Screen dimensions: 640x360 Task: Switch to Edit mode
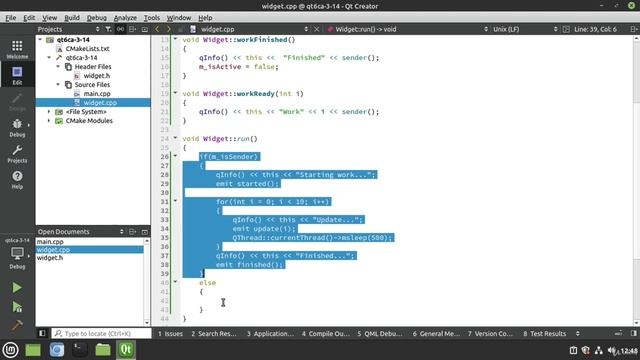[x=17, y=76]
